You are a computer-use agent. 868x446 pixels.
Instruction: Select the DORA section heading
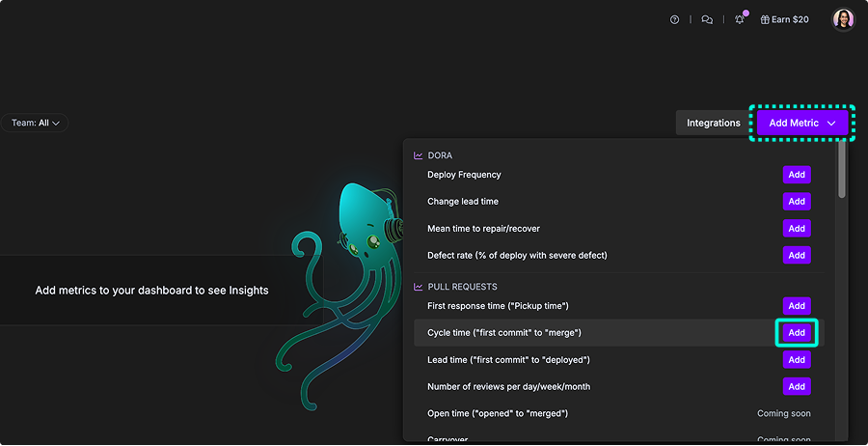(x=440, y=155)
